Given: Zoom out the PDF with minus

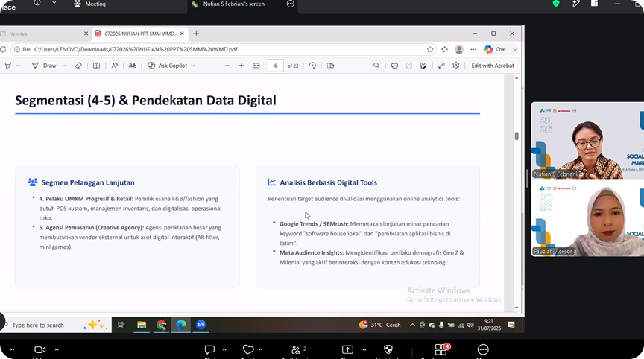Looking at the screenshot, I should pos(227,66).
